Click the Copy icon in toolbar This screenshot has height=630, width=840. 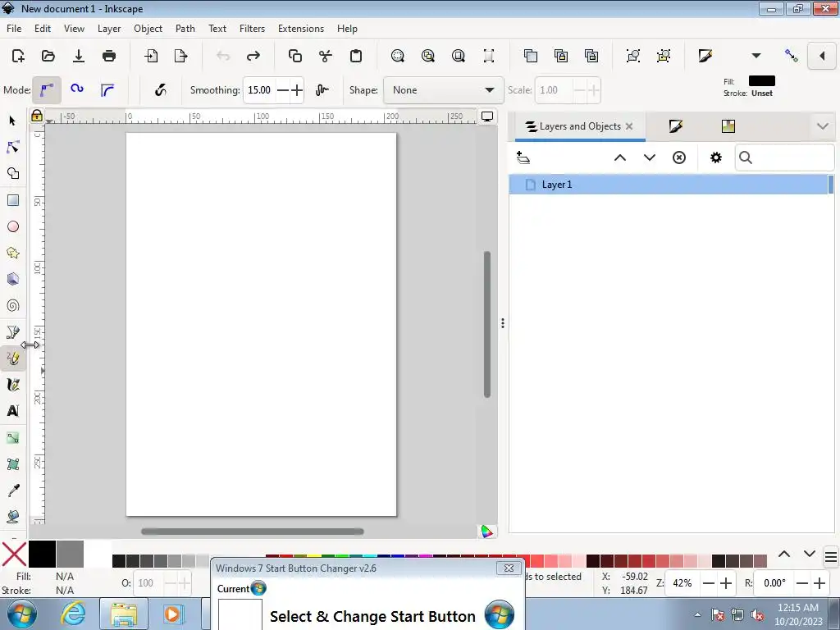[295, 56]
